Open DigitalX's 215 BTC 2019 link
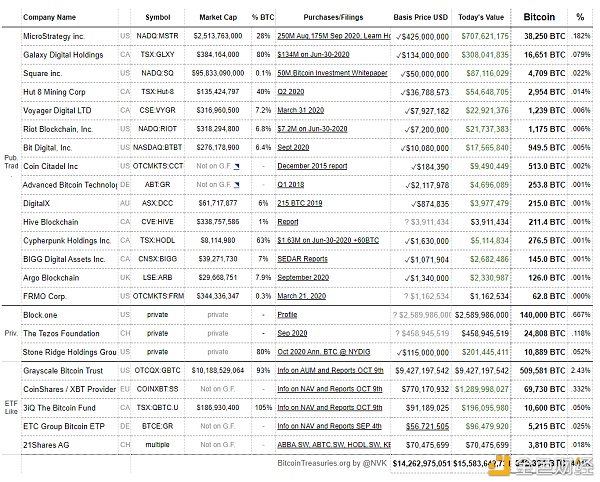This screenshot has width=600, height=482. [x=300, y=203]
